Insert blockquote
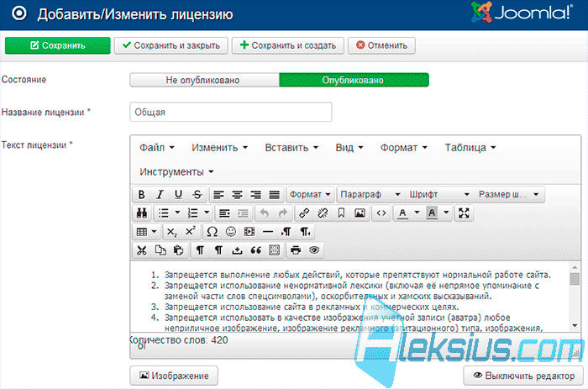The width and height of the screenshot is (588, 389). click(x=255, y=250)
